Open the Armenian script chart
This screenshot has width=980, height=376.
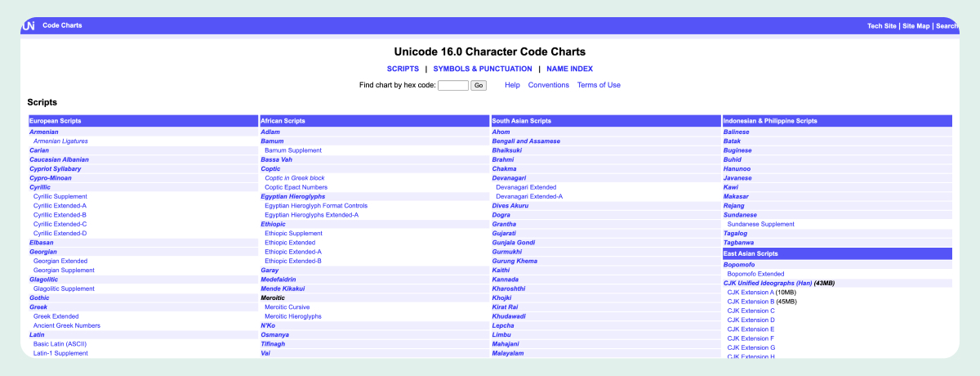pos(43,132)
